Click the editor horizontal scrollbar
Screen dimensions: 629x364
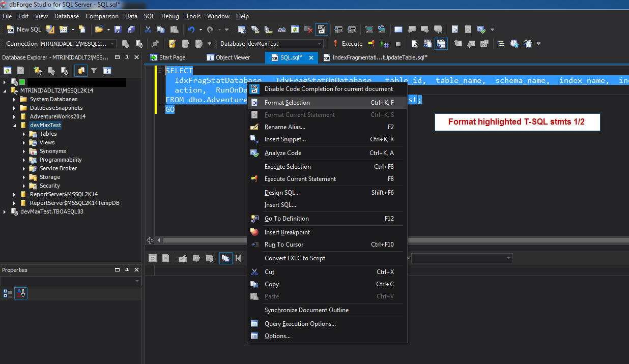tap(392, 240)
